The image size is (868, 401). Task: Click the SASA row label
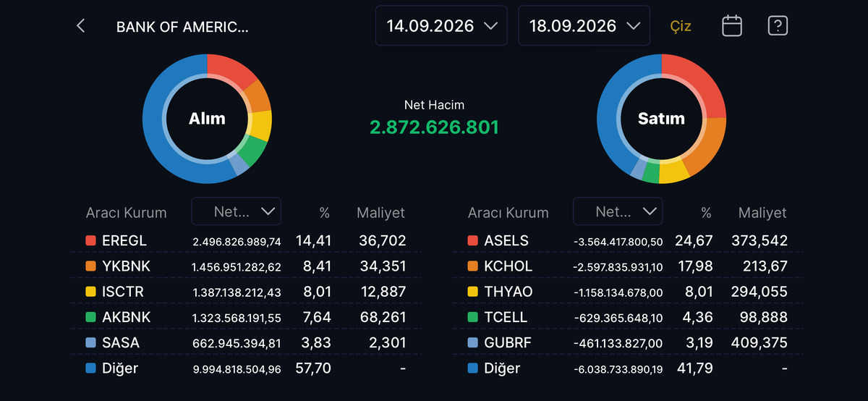click(121, 342)
